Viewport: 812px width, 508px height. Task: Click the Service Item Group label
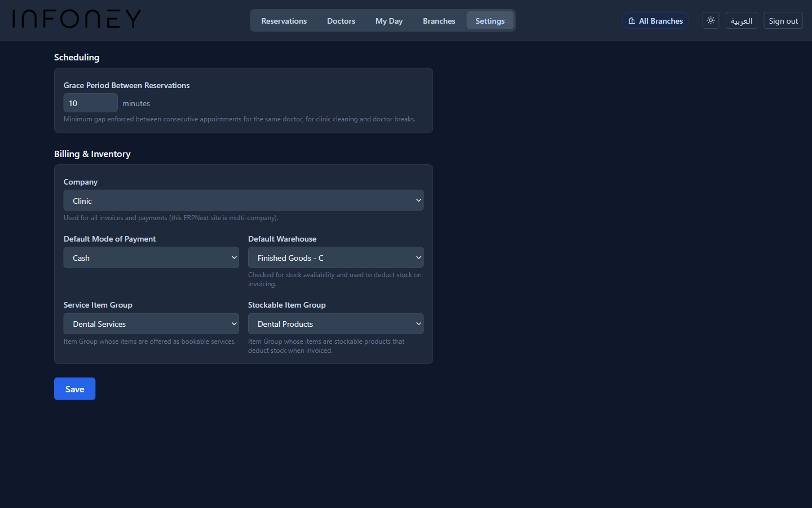pyautogui.click(x=98, y=305)
